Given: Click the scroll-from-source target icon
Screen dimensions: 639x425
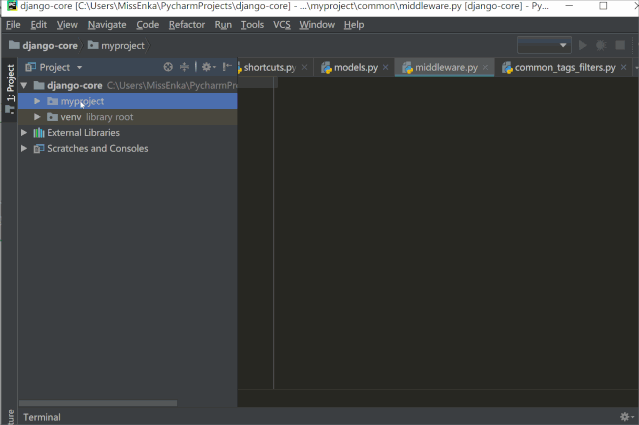Looking at the screenshot, I should (168, 67).
